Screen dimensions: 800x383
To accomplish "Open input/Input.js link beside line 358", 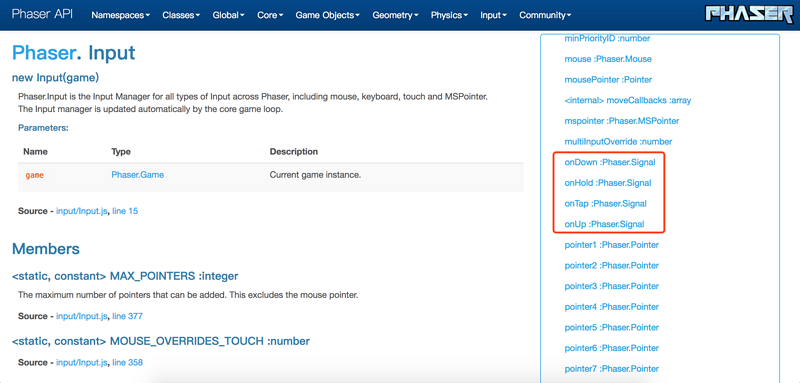I will 82,363.
